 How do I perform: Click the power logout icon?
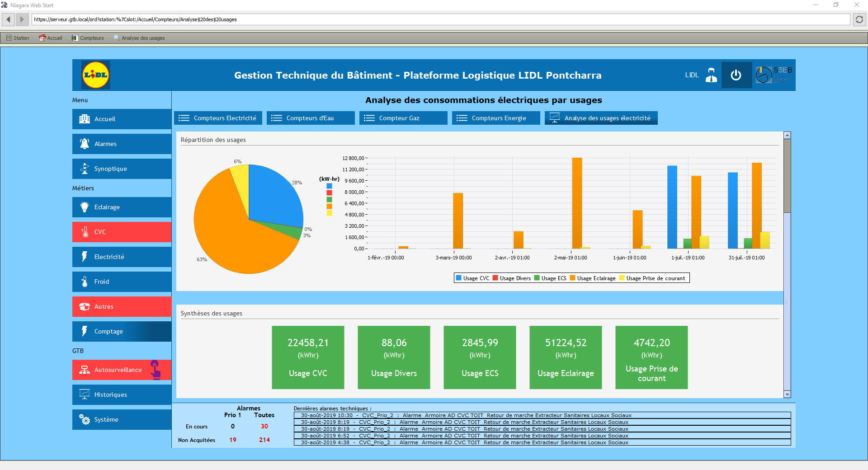click(736, 75)
